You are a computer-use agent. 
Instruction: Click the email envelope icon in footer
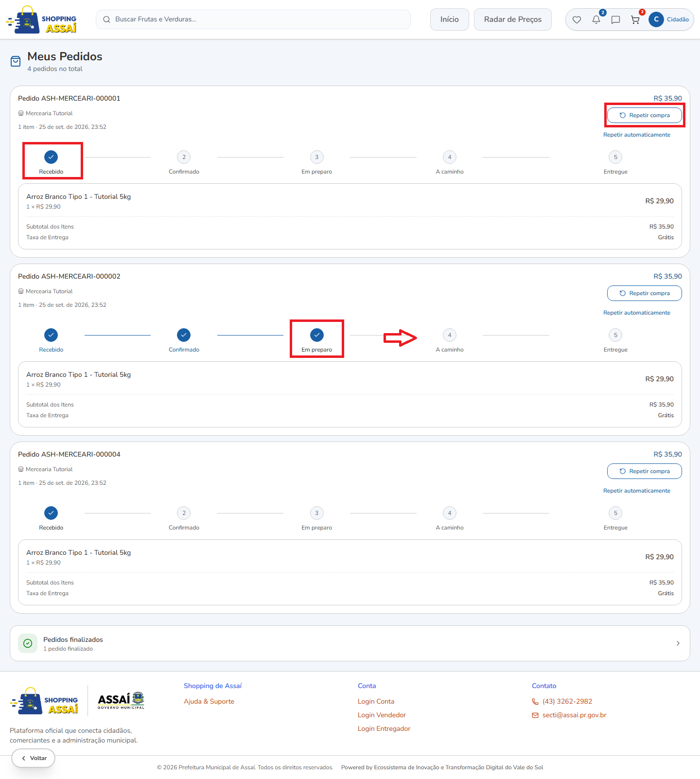[x=535, y=715]
